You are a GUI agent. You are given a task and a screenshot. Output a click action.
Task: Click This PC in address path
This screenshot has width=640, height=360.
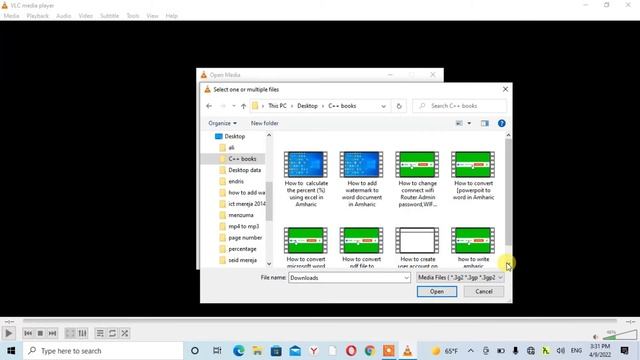coord(277,106)
